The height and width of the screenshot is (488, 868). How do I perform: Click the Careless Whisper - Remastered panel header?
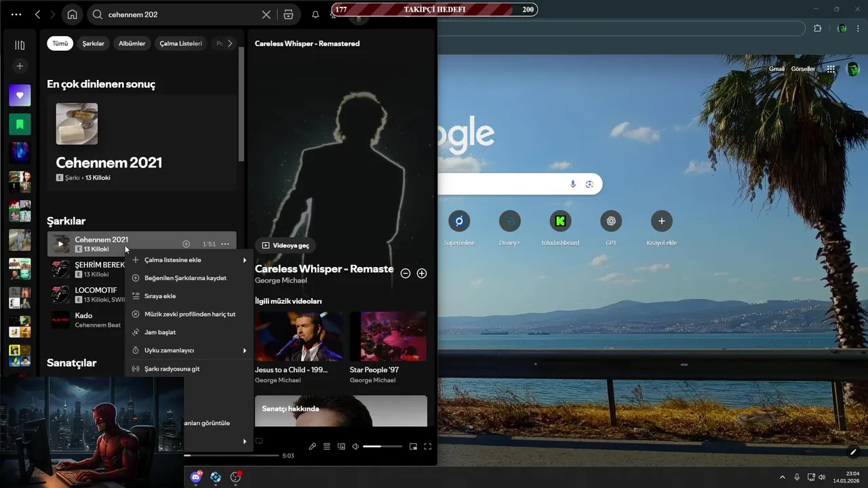pyautogui.click(x=307, y=43)
